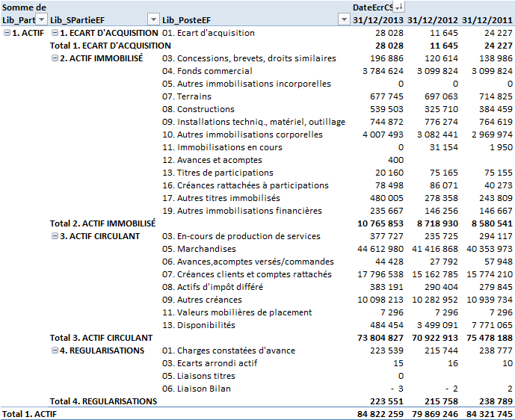
Task: Select the '09. Autres créances' label
Action: [202, 300]
